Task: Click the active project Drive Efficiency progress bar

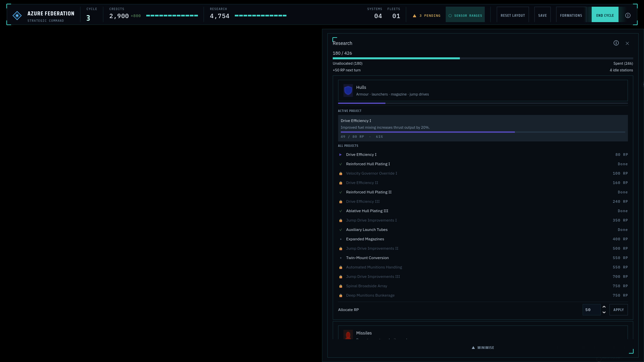Action: pyautogui.click(x=483, y=132)
